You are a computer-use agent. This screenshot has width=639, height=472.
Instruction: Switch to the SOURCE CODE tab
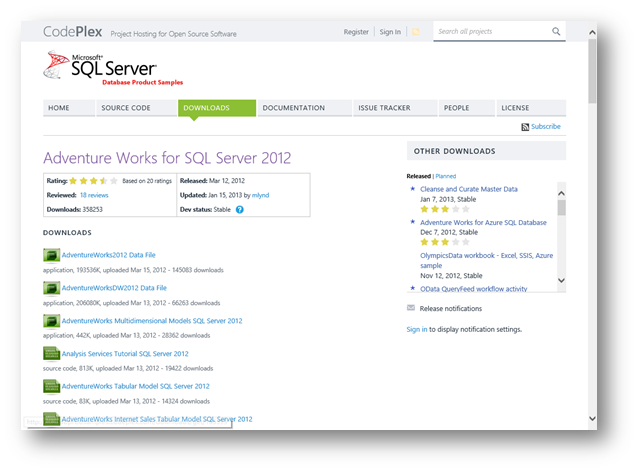137,108
